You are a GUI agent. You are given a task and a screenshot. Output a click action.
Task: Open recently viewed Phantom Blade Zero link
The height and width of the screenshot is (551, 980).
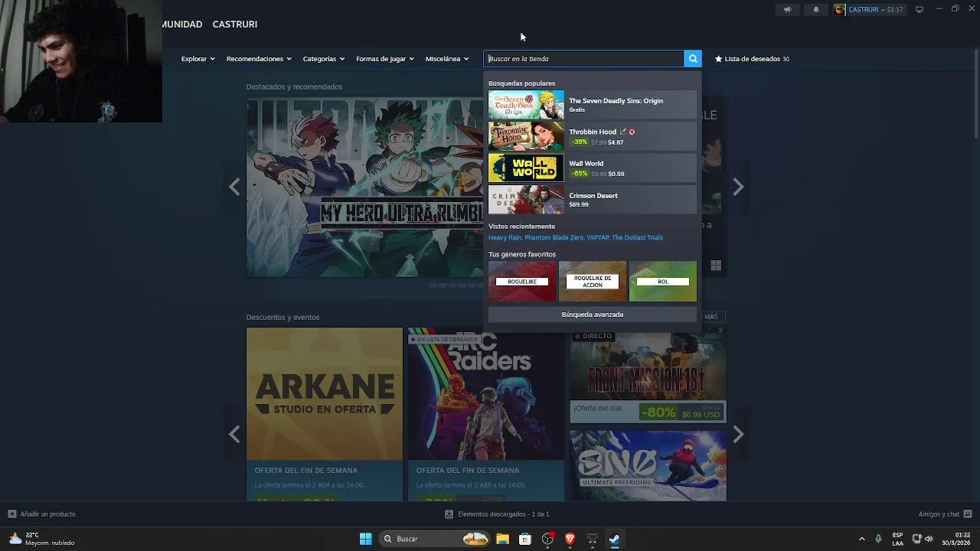(554, 238)
